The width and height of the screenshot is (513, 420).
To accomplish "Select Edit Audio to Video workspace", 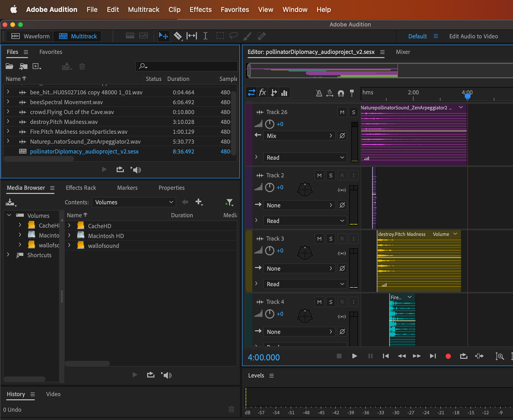I will (x=473, y=36).
